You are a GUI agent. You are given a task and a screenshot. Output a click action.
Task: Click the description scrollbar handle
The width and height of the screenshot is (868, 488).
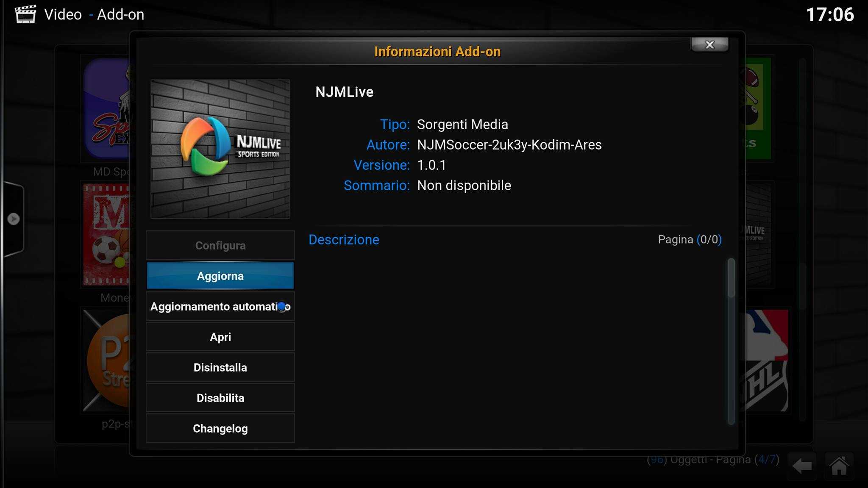(x=731, y=277)
